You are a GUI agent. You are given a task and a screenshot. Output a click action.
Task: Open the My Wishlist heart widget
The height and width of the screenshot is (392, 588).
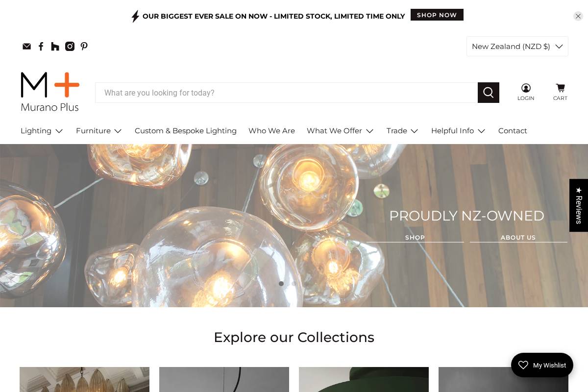point(542,365)
